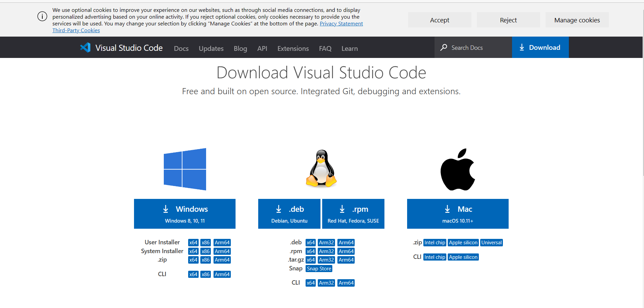
Task: Click the 'Free and built on open source' subtitle
Action: point(321,91)
